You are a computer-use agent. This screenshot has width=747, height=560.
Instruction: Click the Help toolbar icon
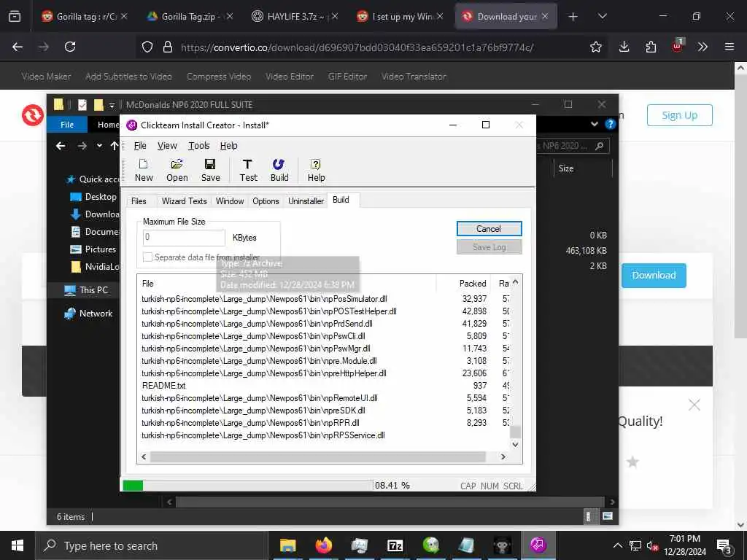click(x=316, y=171)
